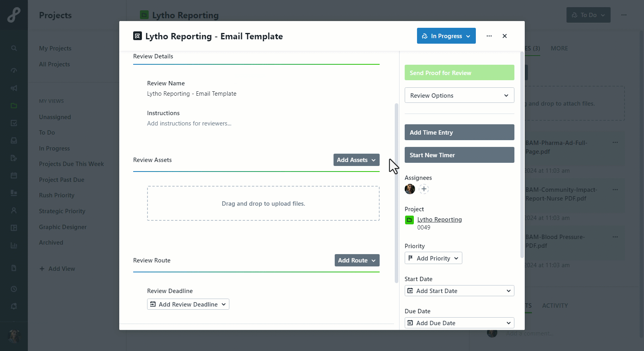Open the user profile avatar at sidebar bottom
Screen dimensions: 644x351
[14, 336]
